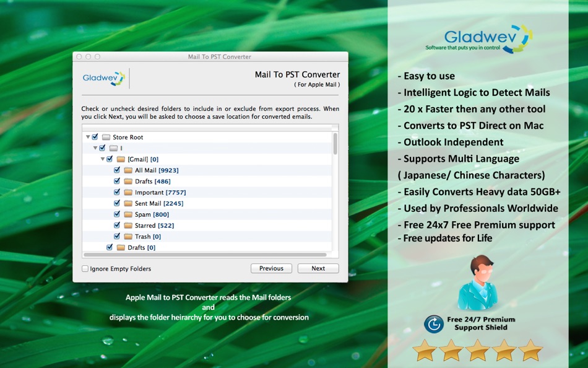Uncheck the Drafts [0] checkbox

(x=110, y=247)
